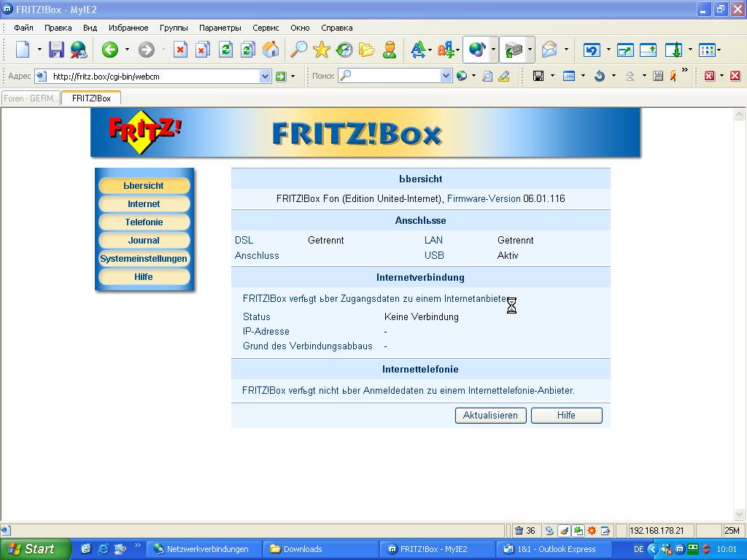Click the stacked-pages stop all icon
This screenshot has height=560, width=747.
point(203,50)
